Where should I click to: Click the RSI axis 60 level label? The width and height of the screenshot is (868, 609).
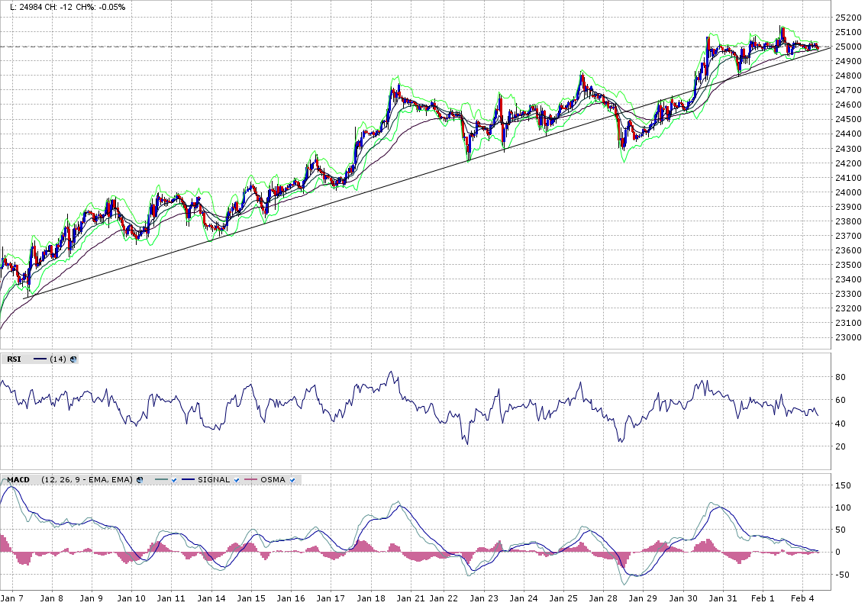(x=841, y=401)
